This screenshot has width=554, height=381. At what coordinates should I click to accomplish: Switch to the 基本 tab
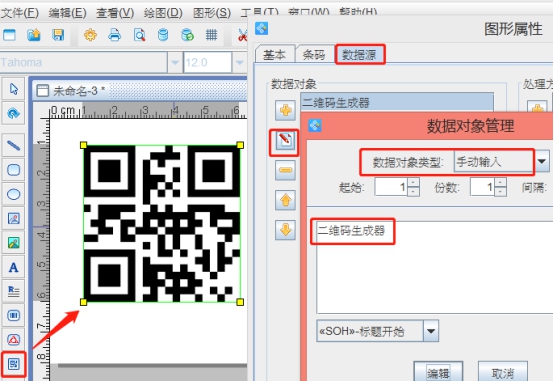point(275,54)
